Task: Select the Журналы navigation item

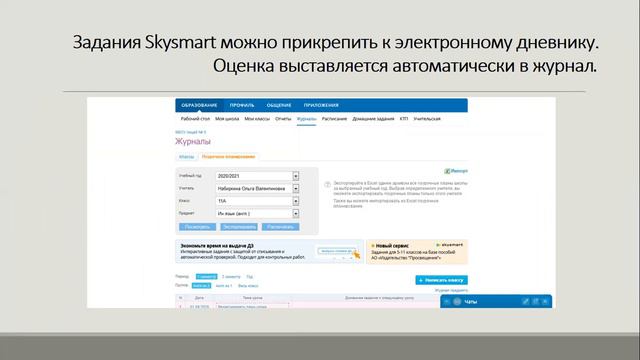Action: pyautogui.click(x=306, y=119)
